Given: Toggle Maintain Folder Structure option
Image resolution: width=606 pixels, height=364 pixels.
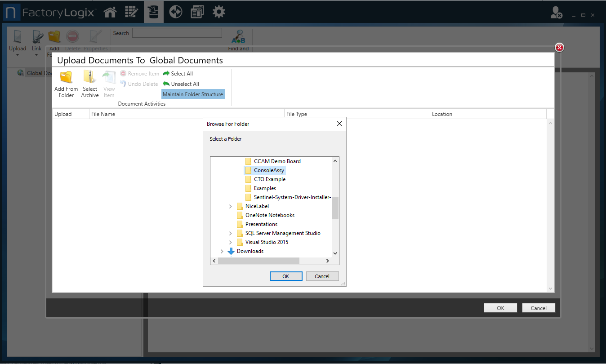Looking at the screenshot, I should 193,94.
